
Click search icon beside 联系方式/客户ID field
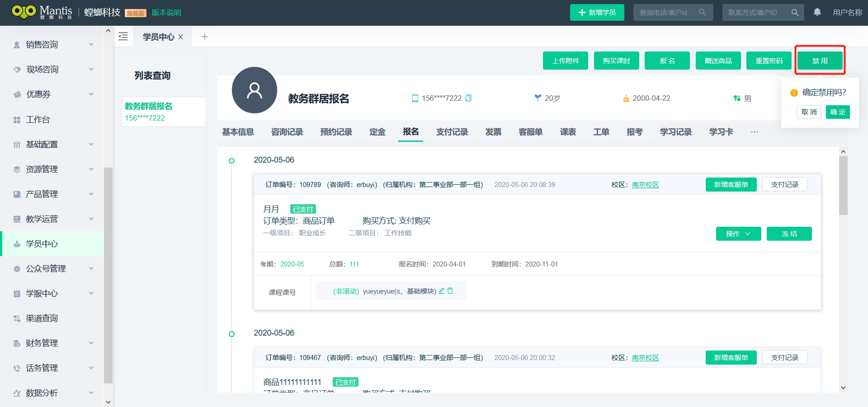pos(795,12)
